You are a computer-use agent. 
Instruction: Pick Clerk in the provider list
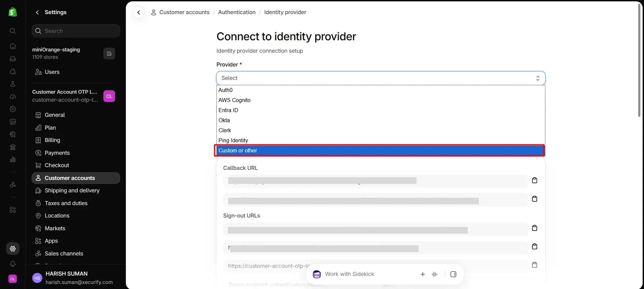coord(381,130)
